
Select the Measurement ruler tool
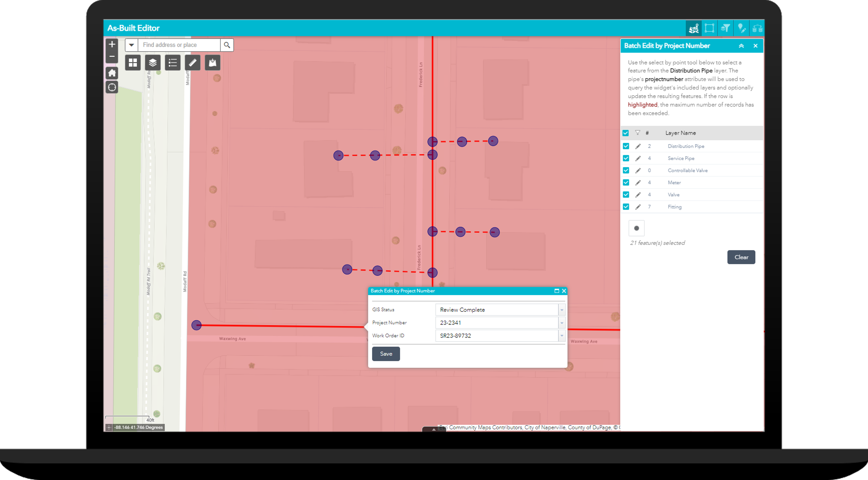(192, 62)
